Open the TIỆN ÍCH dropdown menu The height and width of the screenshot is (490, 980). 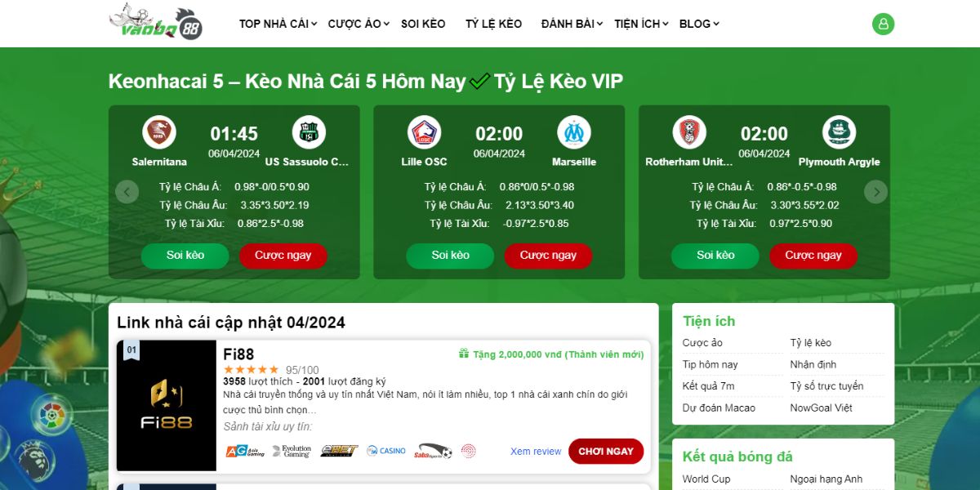(641, 24)
